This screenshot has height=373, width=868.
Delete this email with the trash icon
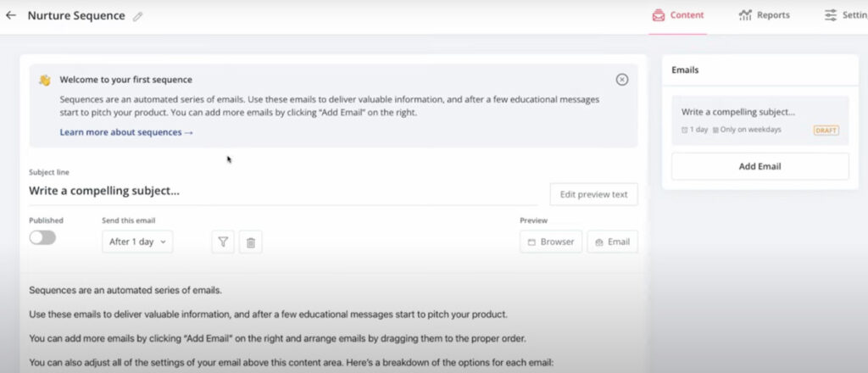[x=251, y=242]
